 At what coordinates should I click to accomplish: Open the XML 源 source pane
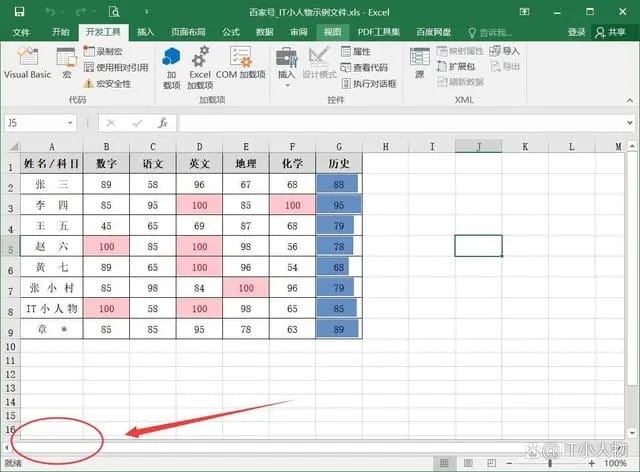point(420,63)
